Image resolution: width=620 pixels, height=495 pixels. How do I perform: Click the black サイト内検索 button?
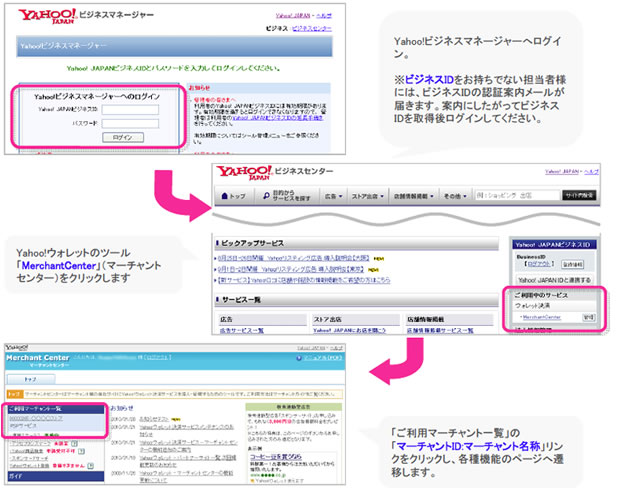pos(579,195)
